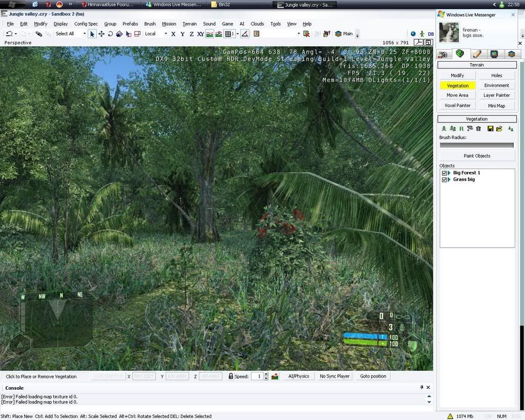This screenshot has height=420, width=525.
Task: Click the green R replace icon
Action: click(x=461, y=129)
